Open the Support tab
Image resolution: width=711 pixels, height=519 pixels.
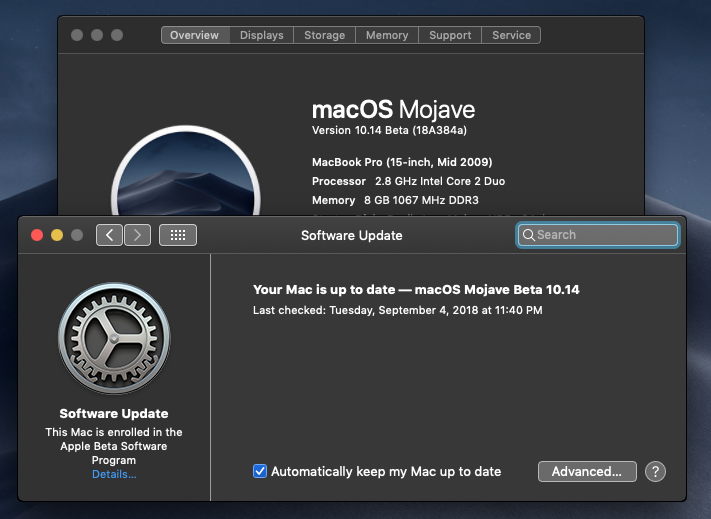pyautogui.click(x=450, y=35)
